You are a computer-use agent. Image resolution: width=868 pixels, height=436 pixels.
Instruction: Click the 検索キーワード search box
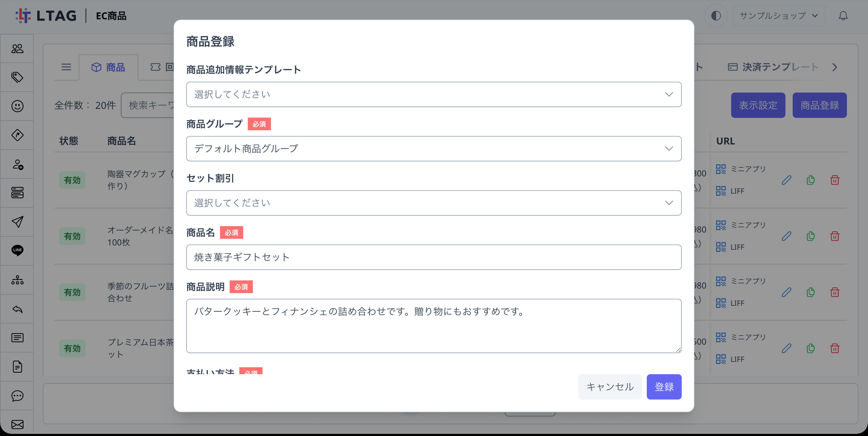coord(148,105)
